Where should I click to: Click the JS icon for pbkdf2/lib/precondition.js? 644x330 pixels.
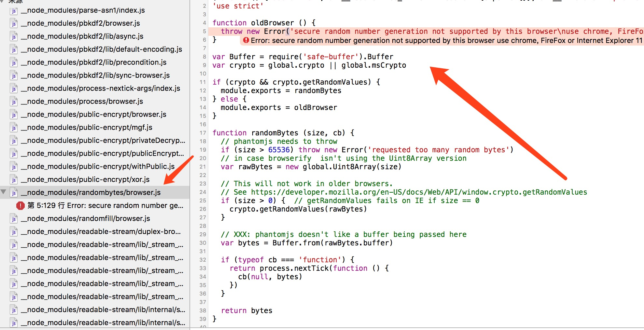coord(14,63)
